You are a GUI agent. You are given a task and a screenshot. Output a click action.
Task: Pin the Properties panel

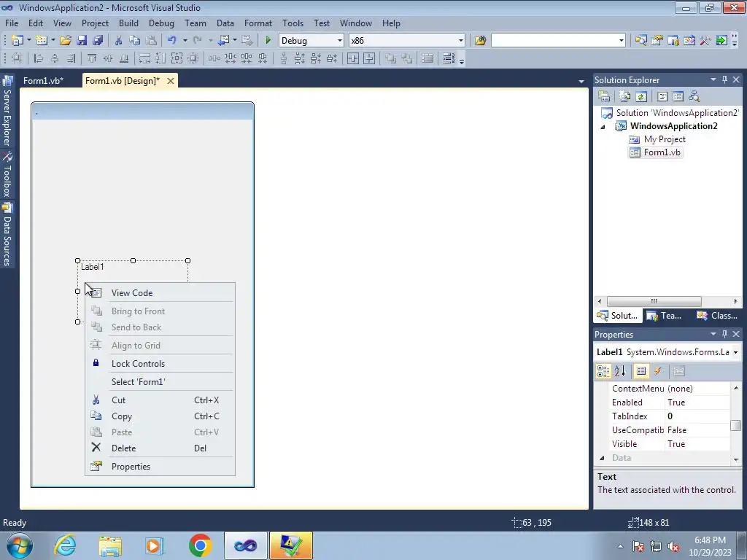click(x=724, y=334)
